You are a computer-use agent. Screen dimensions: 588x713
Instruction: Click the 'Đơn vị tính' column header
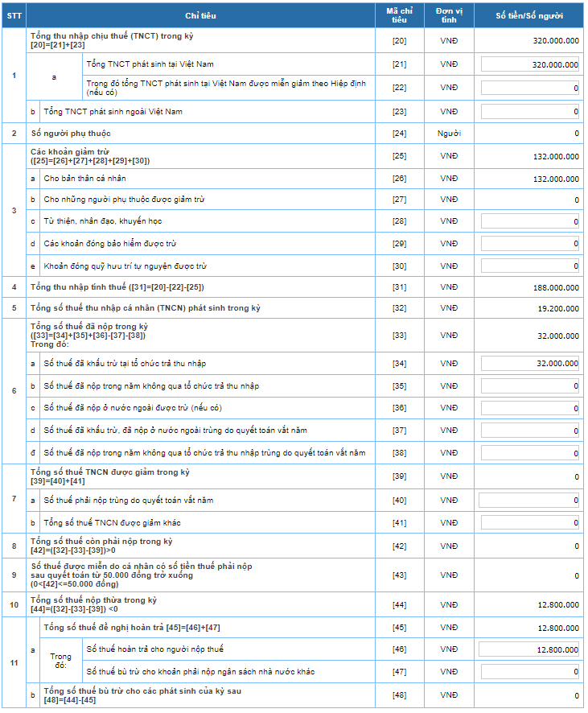[x=449, y=15]
